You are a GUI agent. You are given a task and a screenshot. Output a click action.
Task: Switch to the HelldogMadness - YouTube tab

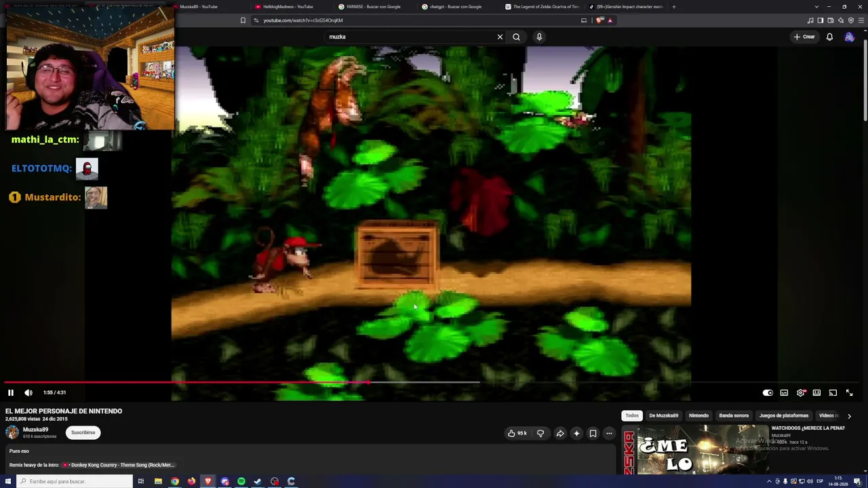(x=288, y=7)
